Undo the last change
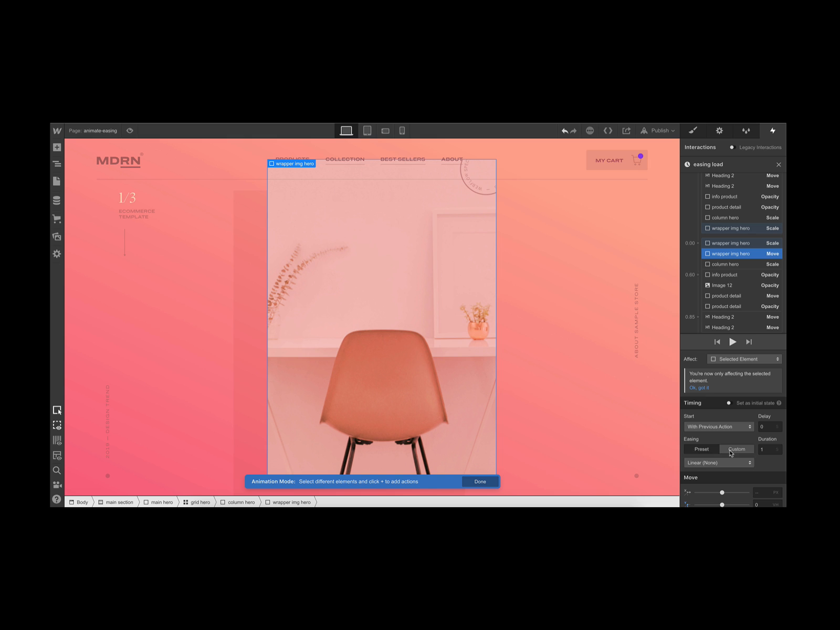This screenshot has height=630, width=840. [x=565, y=131]
